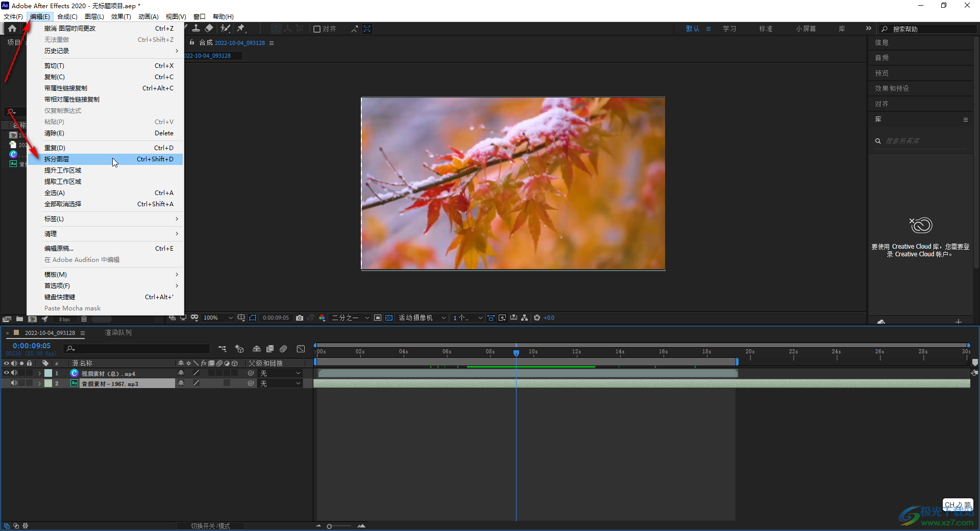Toggle the mask and shape path visibility icon
Screen dimensions: 980x531
[x=253, y=318]
